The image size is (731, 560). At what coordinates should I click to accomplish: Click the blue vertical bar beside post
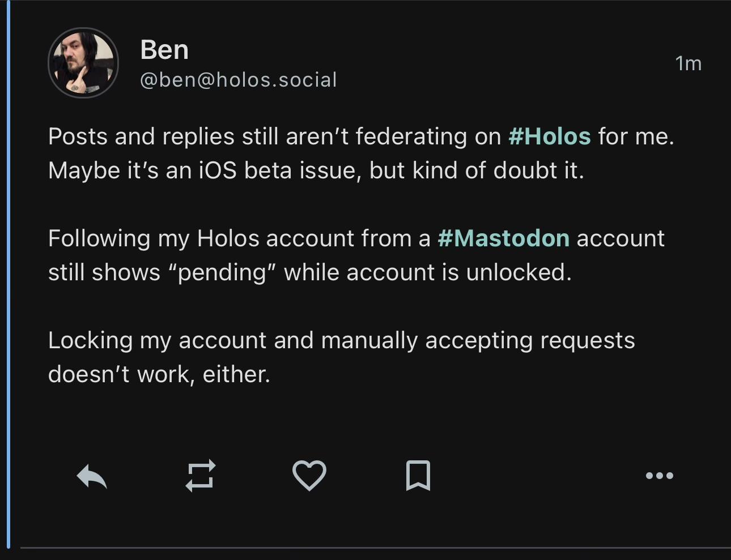pyautogui.click(x=8, y=275)
